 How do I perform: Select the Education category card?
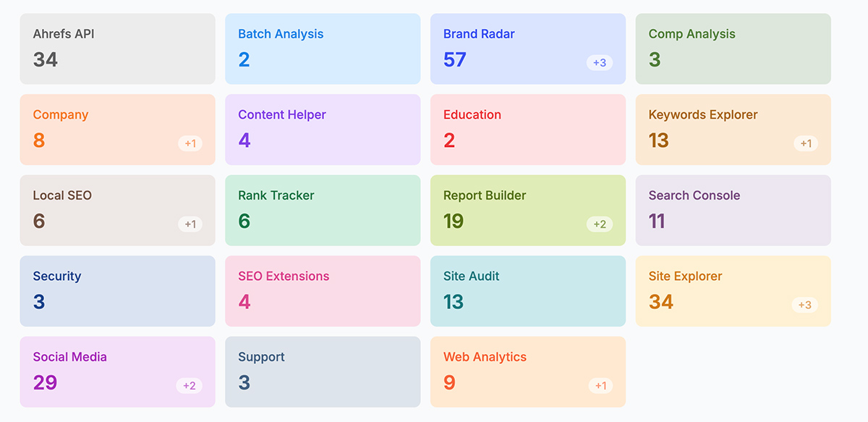click(x=528, y=130)
